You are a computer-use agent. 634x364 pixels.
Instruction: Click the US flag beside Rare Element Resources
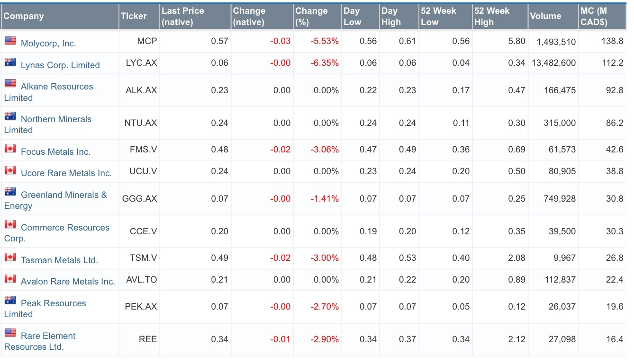(10, 333)
